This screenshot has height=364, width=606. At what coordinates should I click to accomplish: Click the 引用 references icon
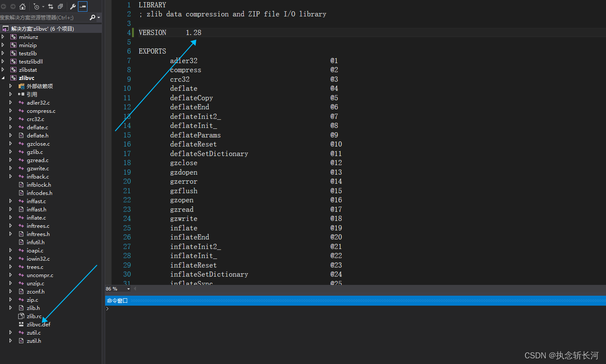tap(21, 94)
